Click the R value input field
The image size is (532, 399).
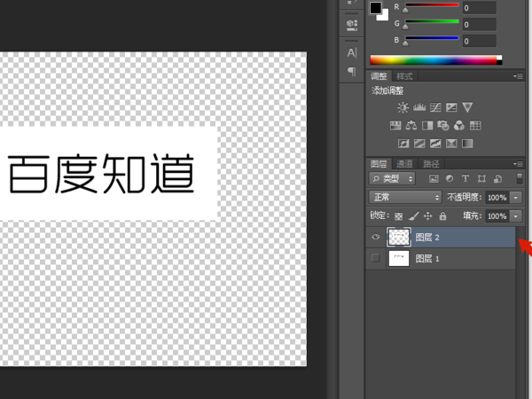[480, 8]
